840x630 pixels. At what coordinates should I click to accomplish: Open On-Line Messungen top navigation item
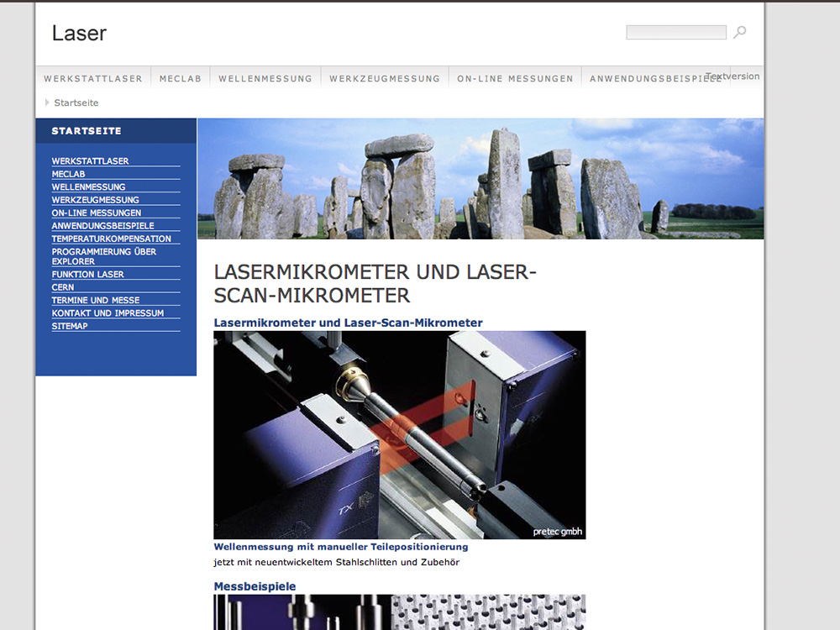[x=515, y=79]
